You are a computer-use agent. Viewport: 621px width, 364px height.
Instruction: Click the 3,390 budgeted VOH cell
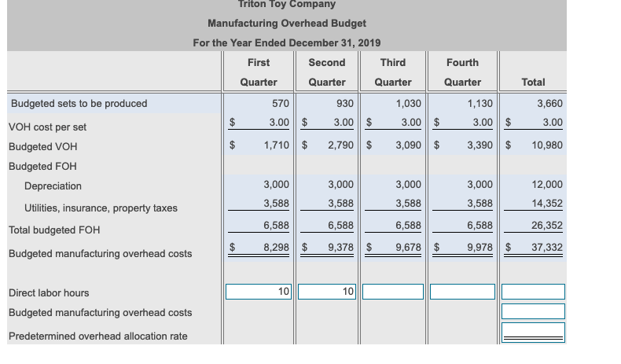pyautogui.click(x=480, y=145)
